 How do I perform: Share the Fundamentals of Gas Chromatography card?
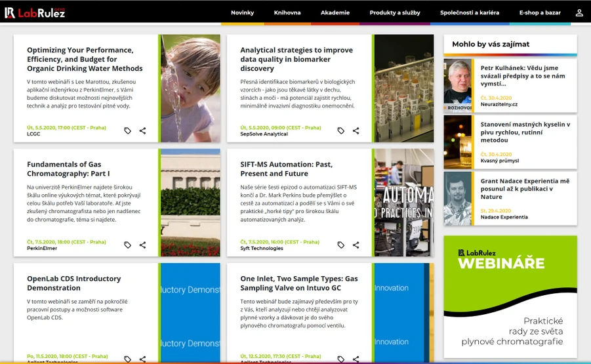coord(142,245)
